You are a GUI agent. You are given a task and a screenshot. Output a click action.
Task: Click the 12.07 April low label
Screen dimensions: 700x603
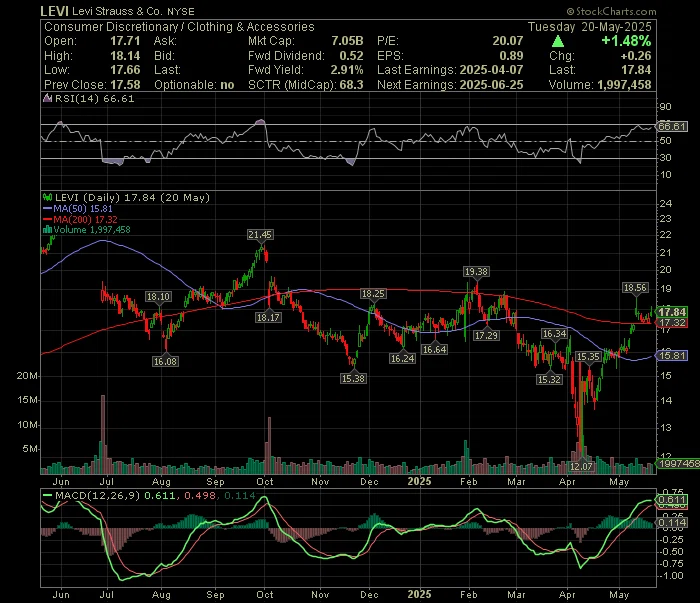[581, 467]
